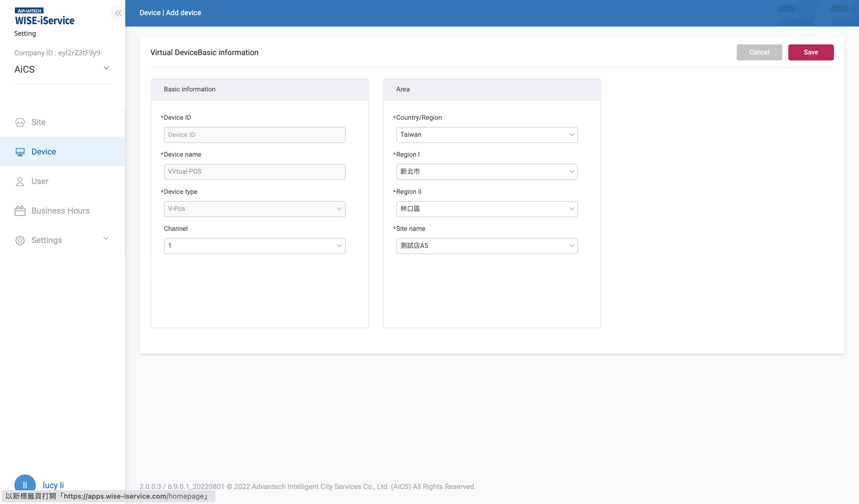Open the Channel dropdown
This screenshot has height=504, width=859.
point(254,245)
